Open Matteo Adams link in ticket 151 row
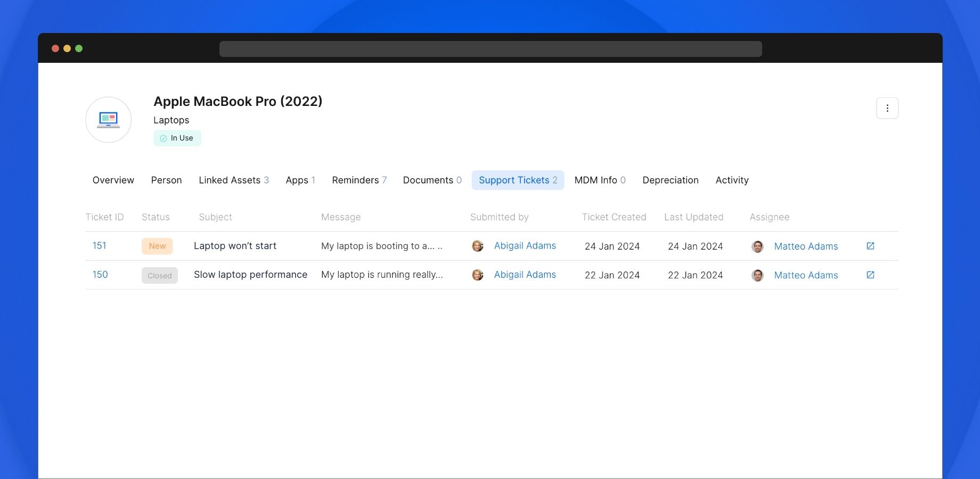Screen dimensions: 980x479 click(806, 246)
